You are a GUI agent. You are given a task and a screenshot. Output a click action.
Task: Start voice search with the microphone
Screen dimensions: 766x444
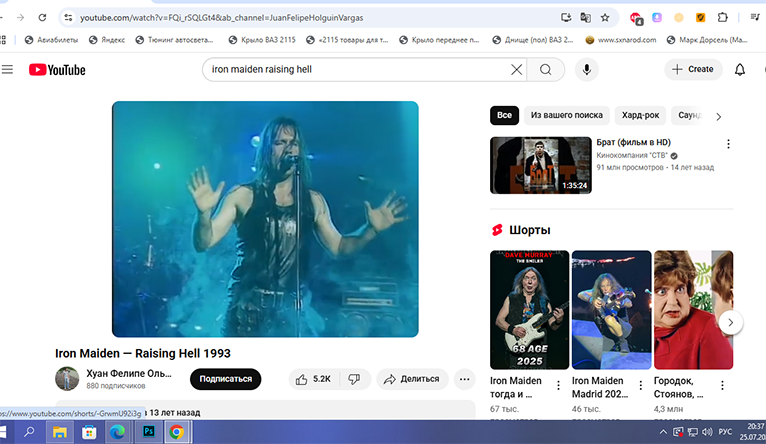[x=587, y=70]
